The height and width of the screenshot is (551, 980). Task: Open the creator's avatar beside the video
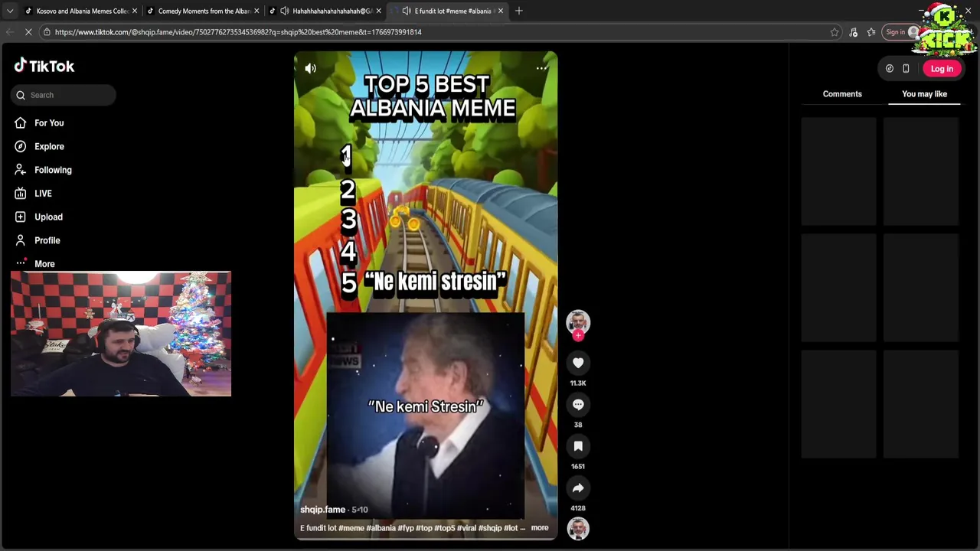pos(578,321)
